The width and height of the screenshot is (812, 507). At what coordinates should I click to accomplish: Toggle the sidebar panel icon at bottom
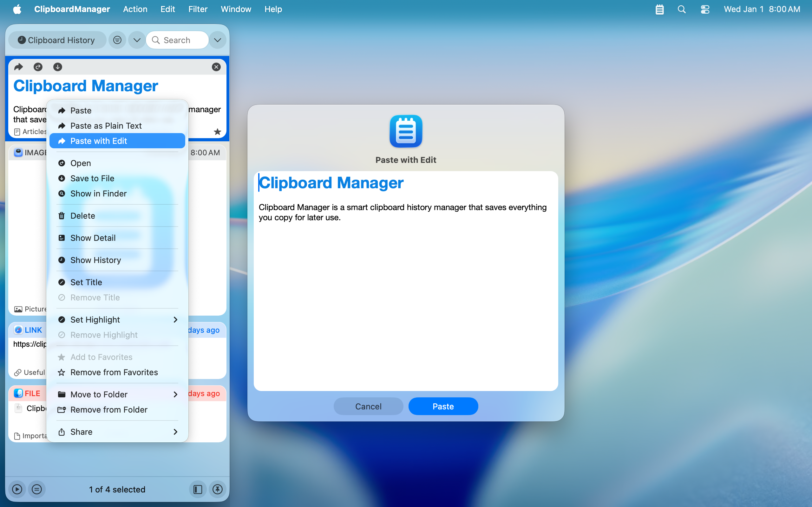198,489
